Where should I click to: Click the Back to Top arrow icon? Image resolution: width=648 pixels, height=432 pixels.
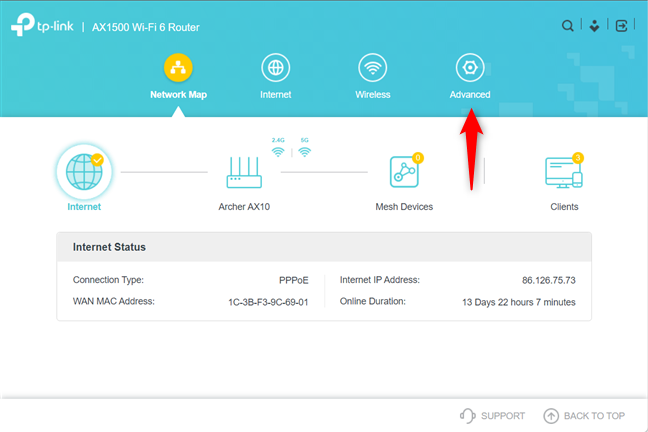(551, 416)
